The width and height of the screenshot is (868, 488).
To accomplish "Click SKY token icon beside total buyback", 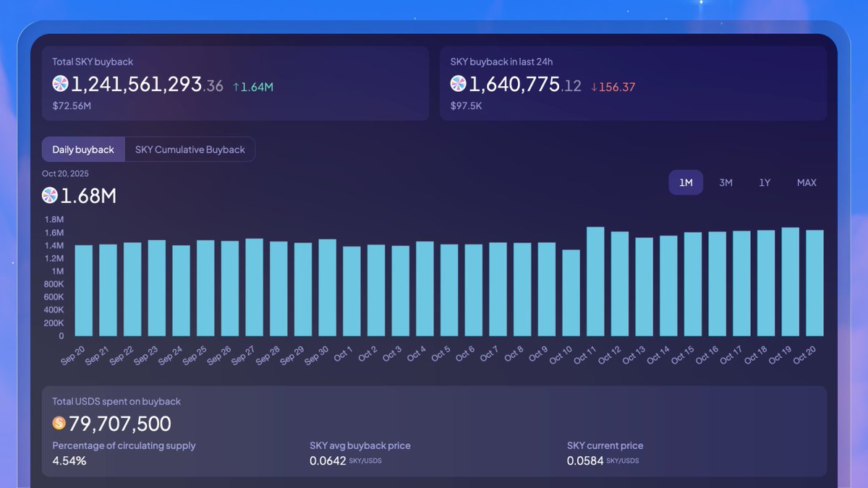I will (x=61, y=84).
